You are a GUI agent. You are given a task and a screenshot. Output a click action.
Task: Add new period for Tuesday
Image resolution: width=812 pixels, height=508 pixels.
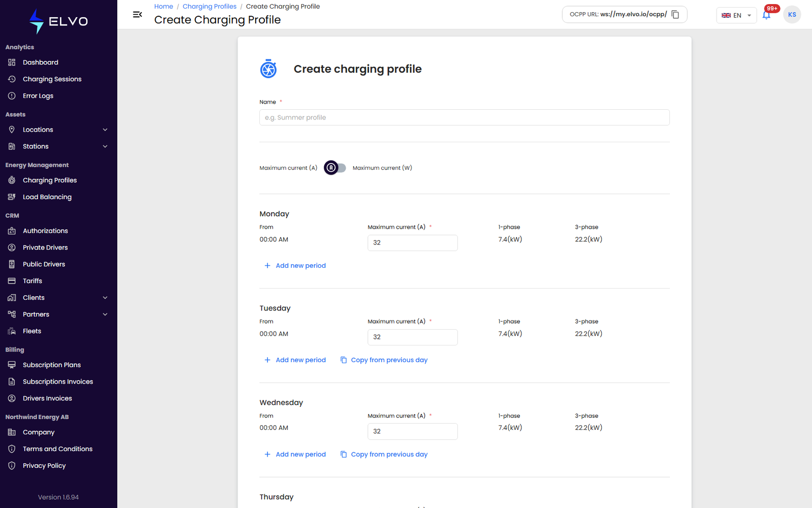coord(295,360)
